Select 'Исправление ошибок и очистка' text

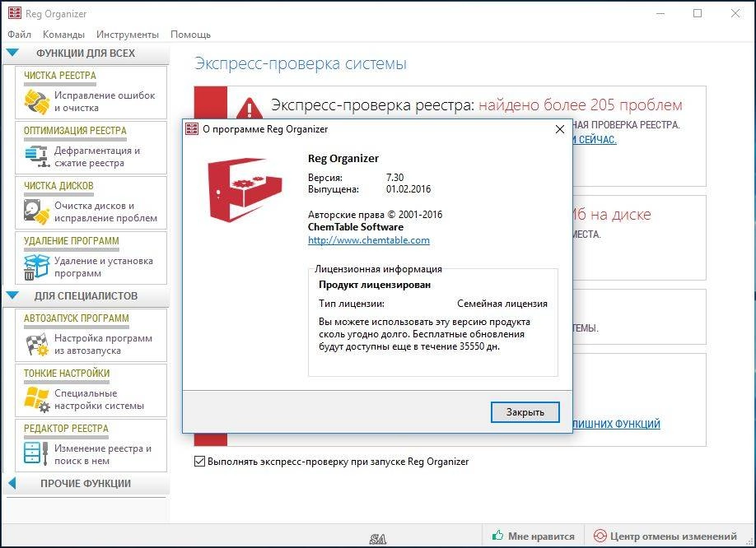tap(105, 101)
